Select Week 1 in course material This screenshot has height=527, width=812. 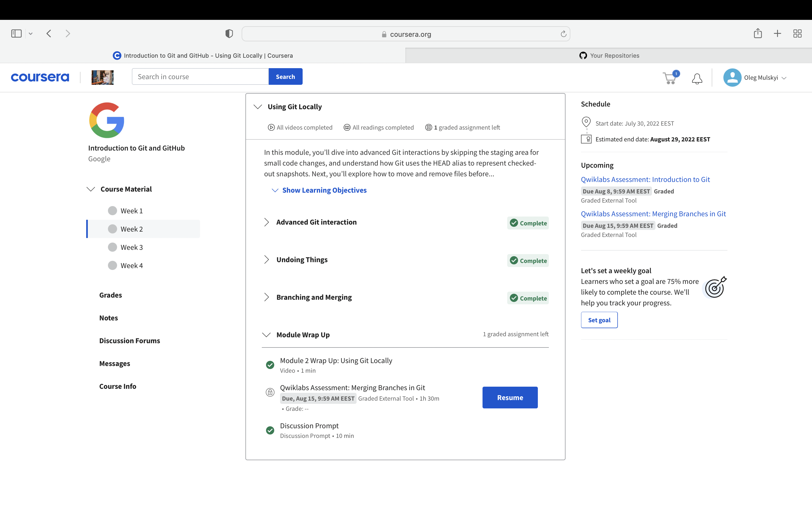click(131, 211)
